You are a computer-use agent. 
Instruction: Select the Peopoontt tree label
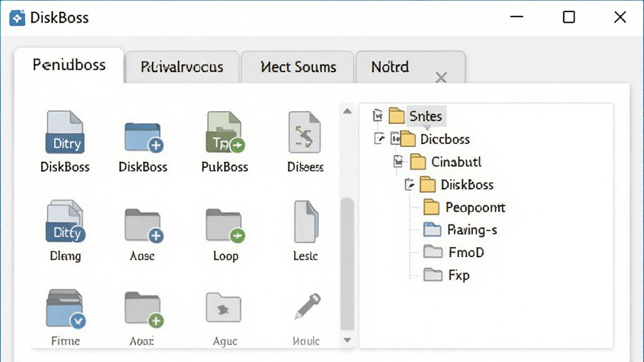475,207
